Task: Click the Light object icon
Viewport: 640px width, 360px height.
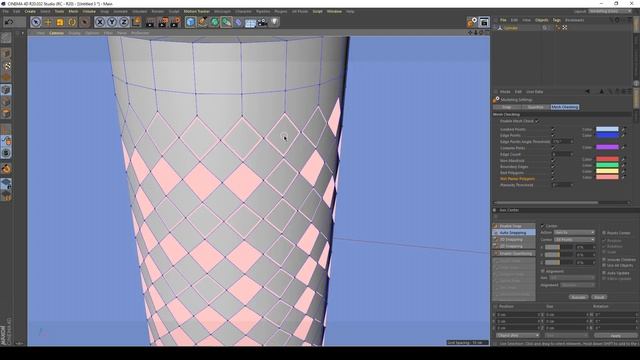Action: pyautogui.click(x=274, y=22)
